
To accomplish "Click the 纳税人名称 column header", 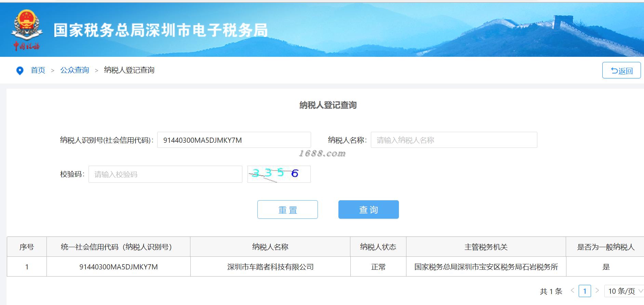I will click(x=270, y=247).
